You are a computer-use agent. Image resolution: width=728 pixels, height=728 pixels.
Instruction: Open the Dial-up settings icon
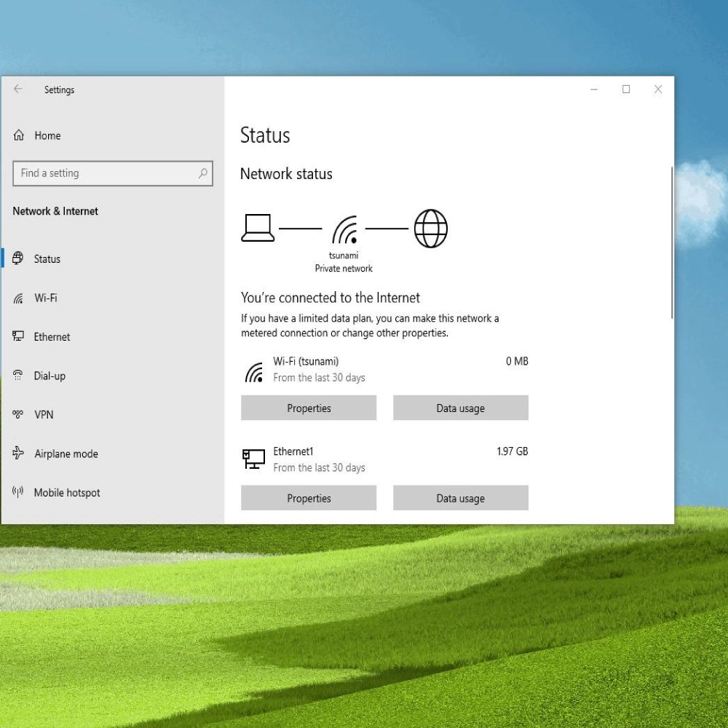17,375
